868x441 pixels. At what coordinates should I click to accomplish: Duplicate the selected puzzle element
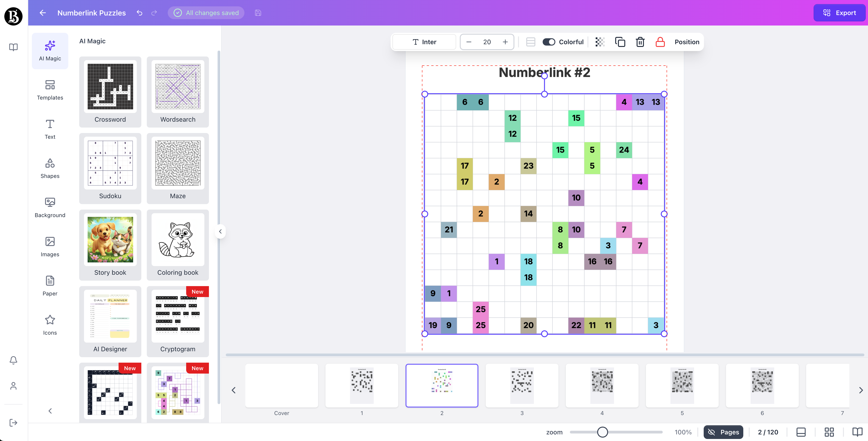click(x=620, y=42)
